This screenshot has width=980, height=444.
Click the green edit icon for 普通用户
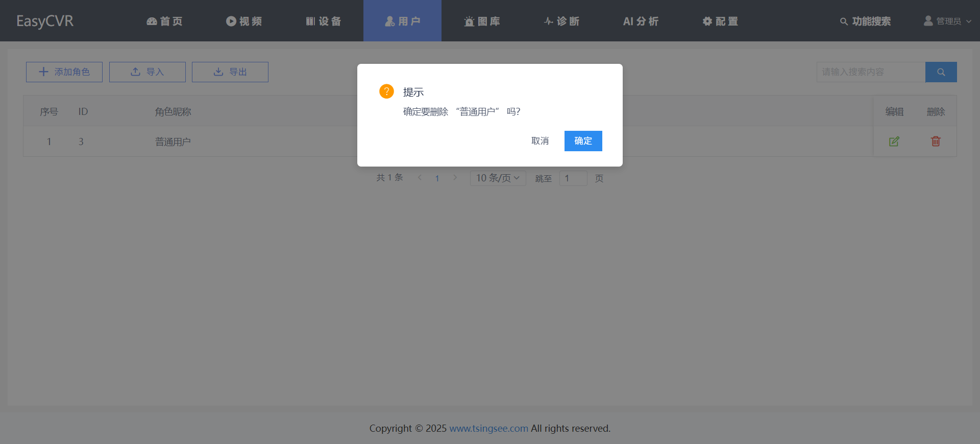pyautogui.click(x=894, y=142)
